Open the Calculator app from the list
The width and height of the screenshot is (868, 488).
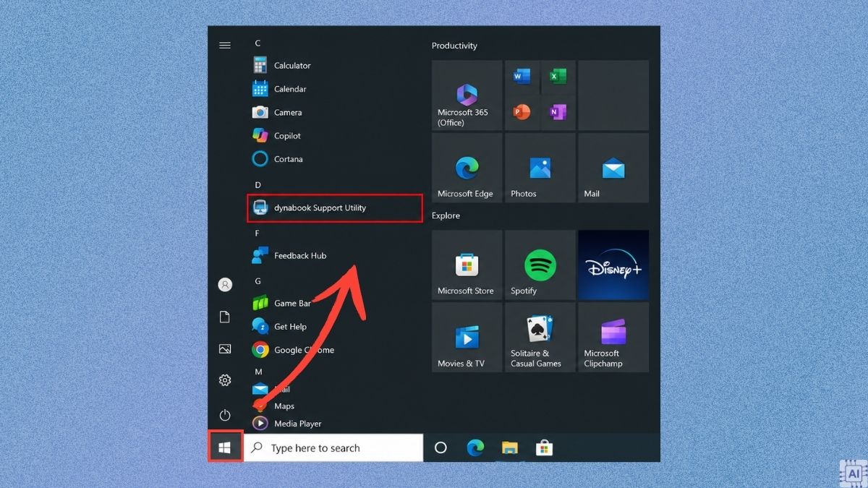pos(334,66)
